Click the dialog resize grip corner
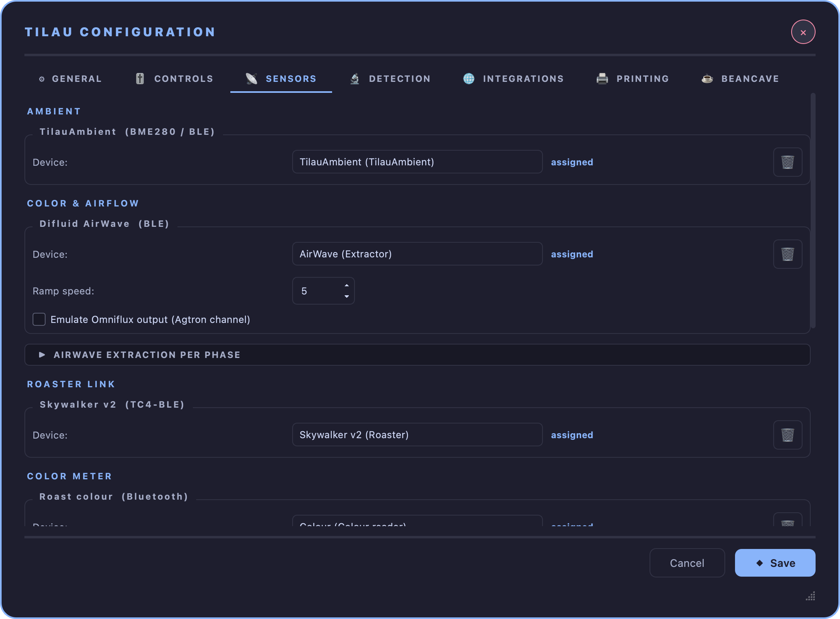 tap(810, 596)
